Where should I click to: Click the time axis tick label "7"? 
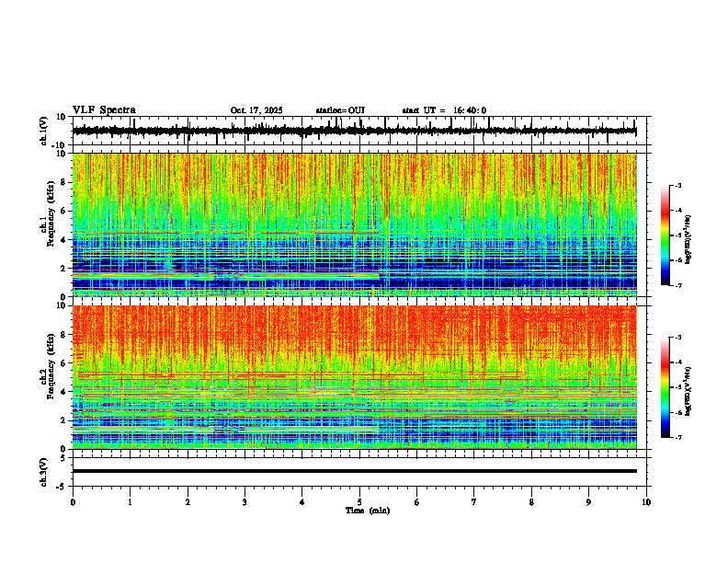[474, 502]
